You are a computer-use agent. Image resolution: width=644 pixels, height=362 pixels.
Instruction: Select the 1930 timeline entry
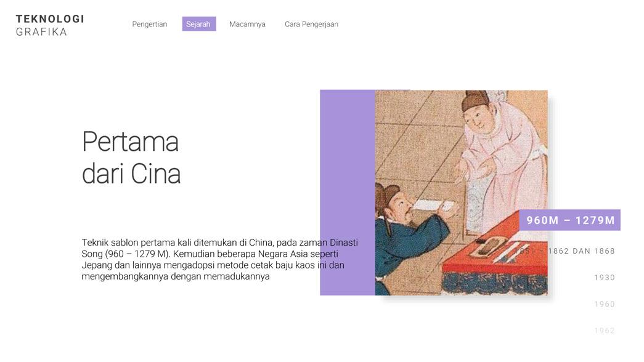605,278
